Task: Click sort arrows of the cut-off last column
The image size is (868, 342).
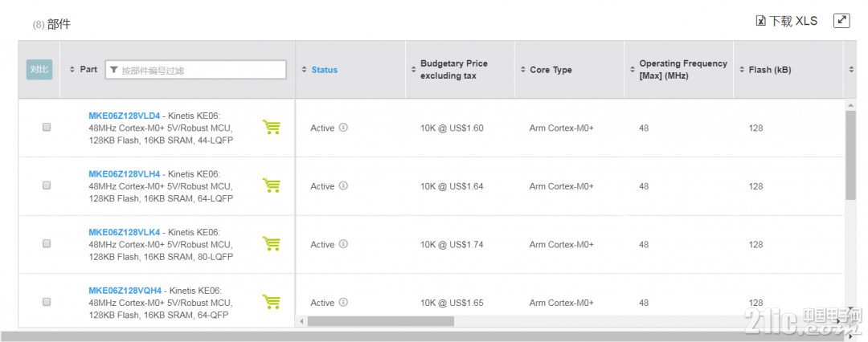Action: pyautogui.click(x=851, y=70)
